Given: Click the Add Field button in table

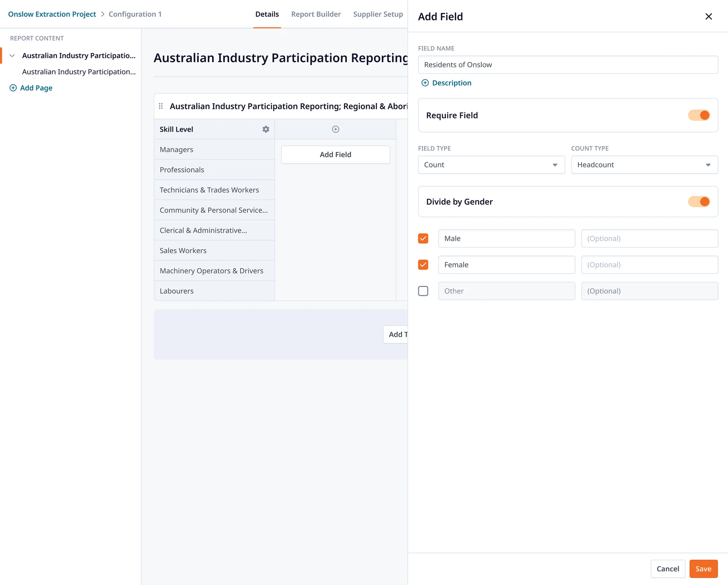Looking at the screenshot, I should click(336, 155).
